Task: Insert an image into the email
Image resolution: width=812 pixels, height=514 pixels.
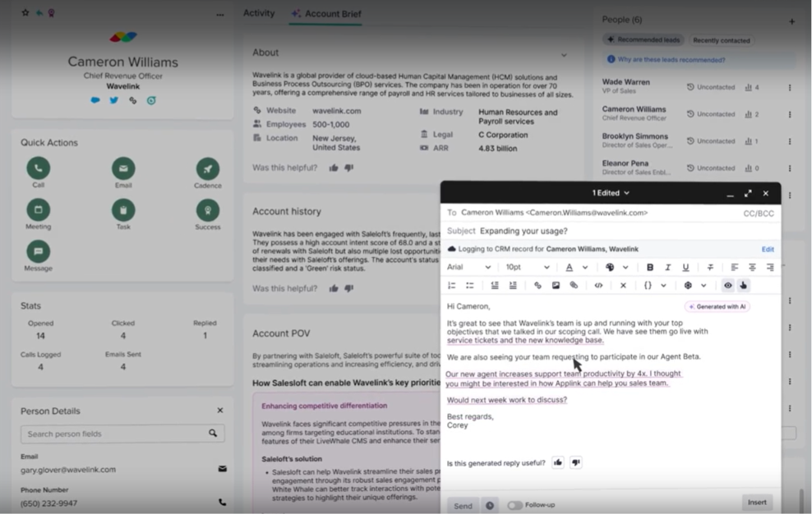Action: tap(556, 285)
